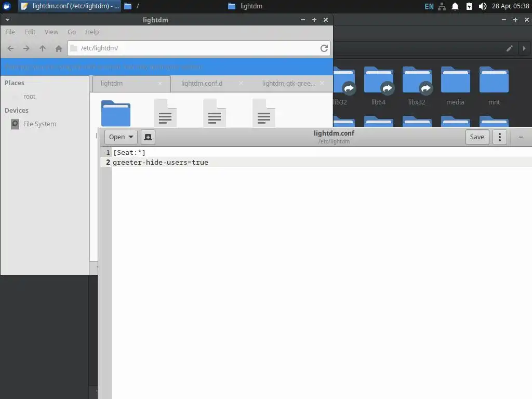Toggle path edit pencil in background window
Viewport: 532px width, 399px height.
tap(509, 48)
